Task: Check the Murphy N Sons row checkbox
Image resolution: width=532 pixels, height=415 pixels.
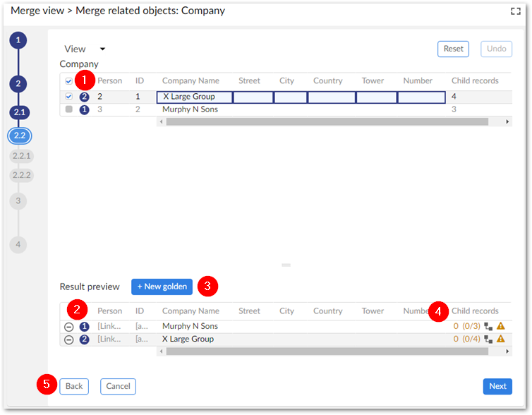Action: click(x=68, y=109)
